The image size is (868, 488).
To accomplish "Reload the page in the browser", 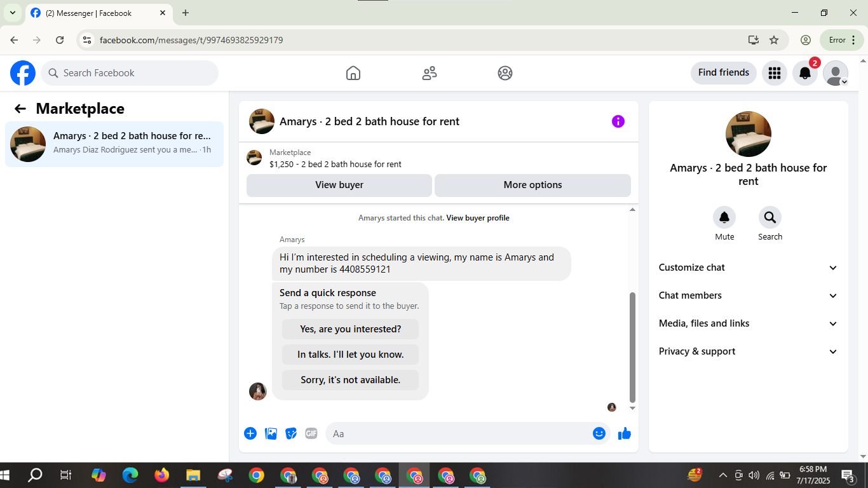I will (60, 40).
